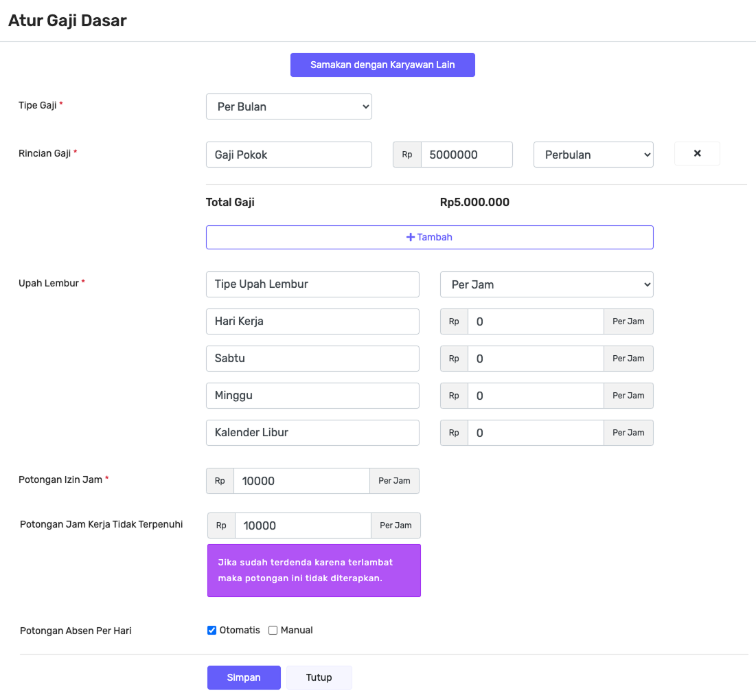This screenshot has width=756, height=700.
Task: Edit the Potongan Izin Jam amount field
Action: coord(301,481)
